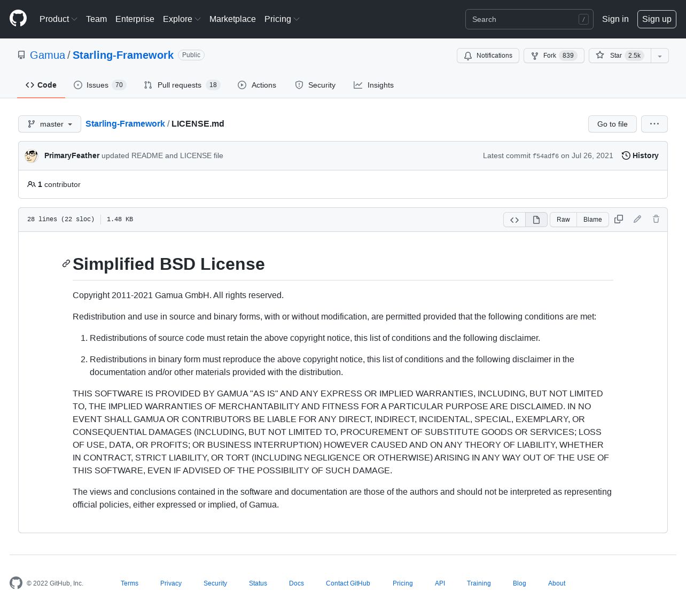
Task: Star the repository
Action: pyautogui.click(x=620, y=56)
